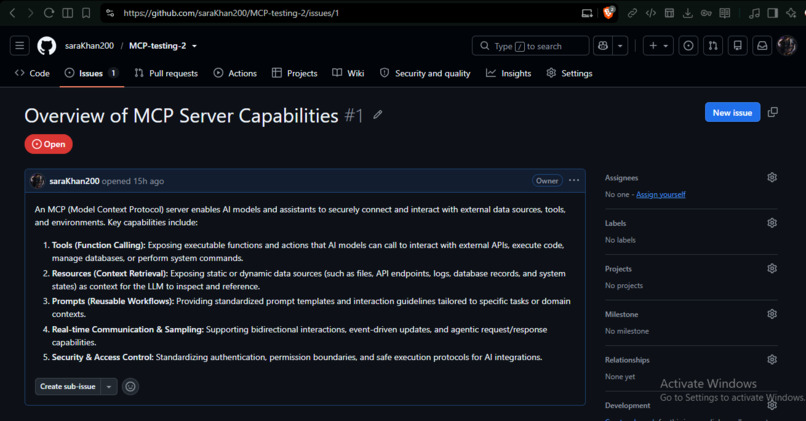This screenshot has width=806, height=421.
Task: Open GitHub's hamburger navigation menu
Action: point(20,46)
